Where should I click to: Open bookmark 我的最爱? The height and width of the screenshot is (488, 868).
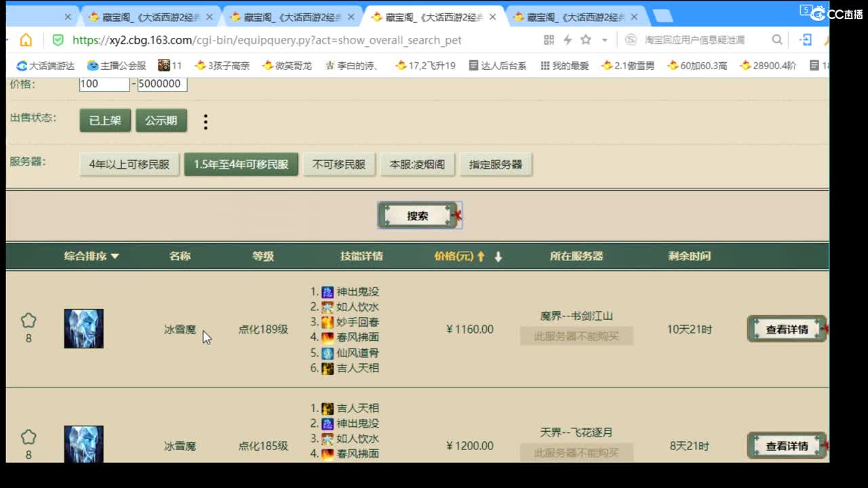click(565, 66)
